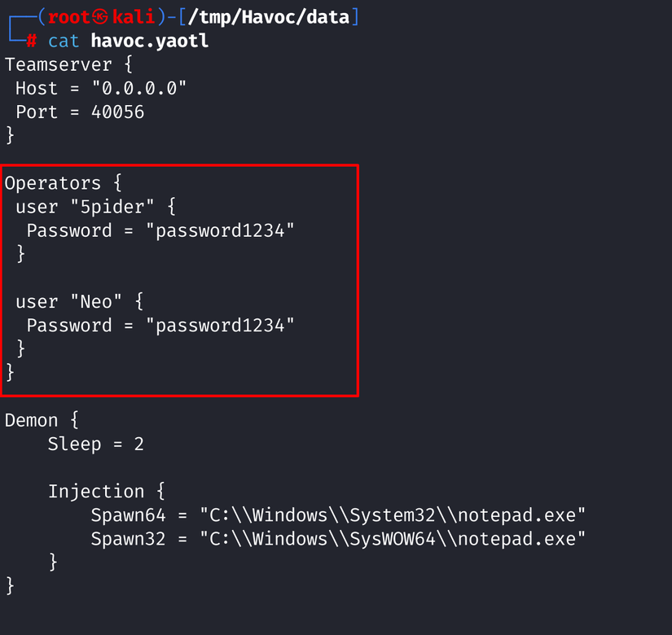The image size is (672, 635).
Task: Click the Operators block header
Action: coord(53,183)
